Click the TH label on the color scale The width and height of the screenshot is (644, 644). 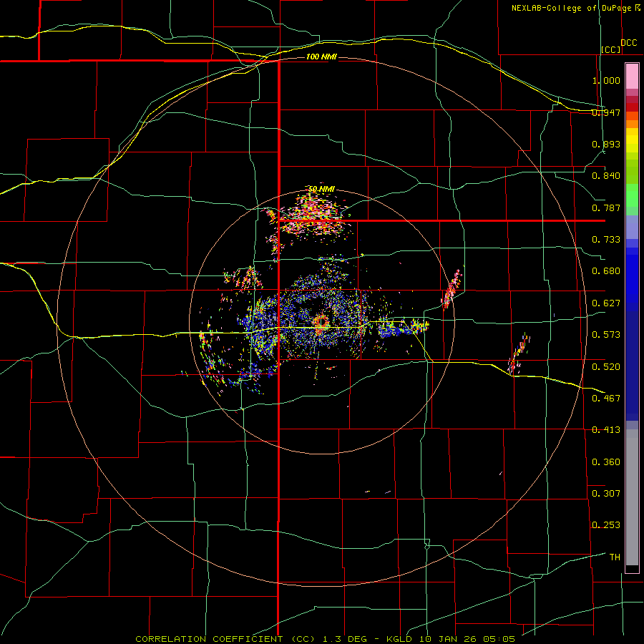point(615,557)
